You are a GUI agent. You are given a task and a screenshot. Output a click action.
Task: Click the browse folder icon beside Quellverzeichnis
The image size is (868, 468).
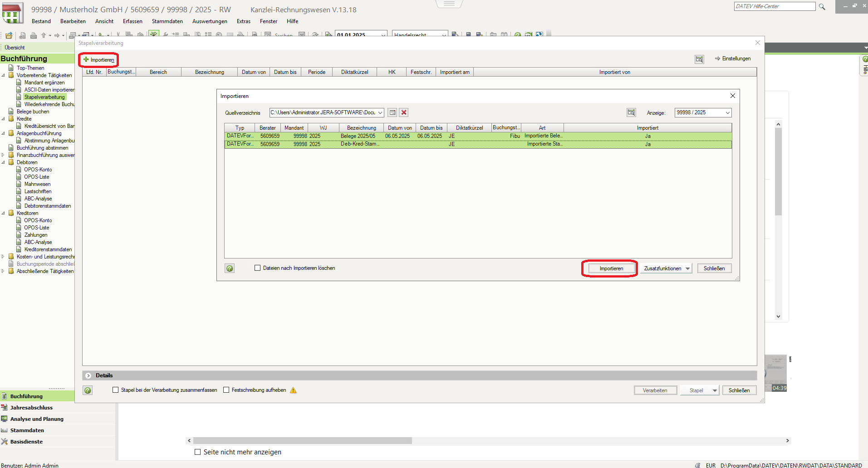click(392, 112)
